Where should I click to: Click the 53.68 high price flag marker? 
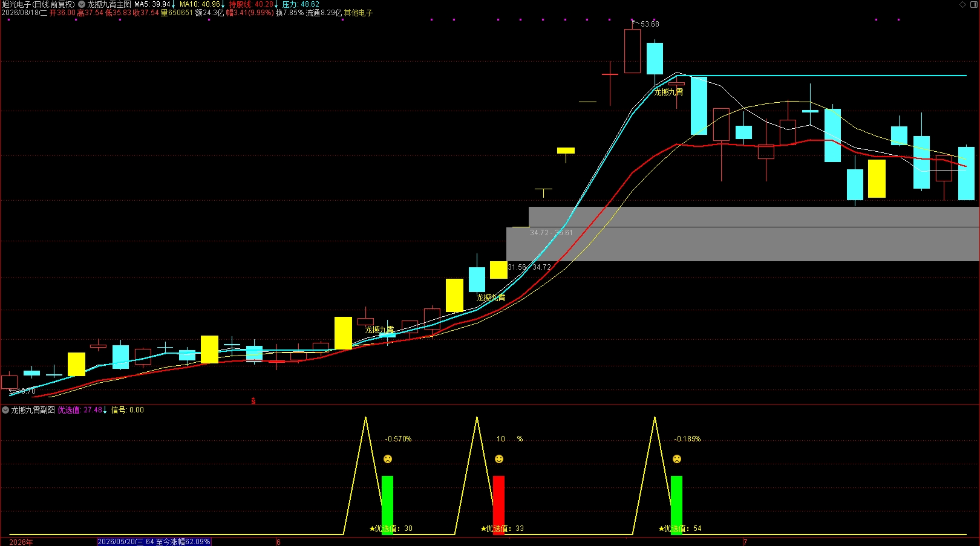pyautogui.click(x=646, y=24)
